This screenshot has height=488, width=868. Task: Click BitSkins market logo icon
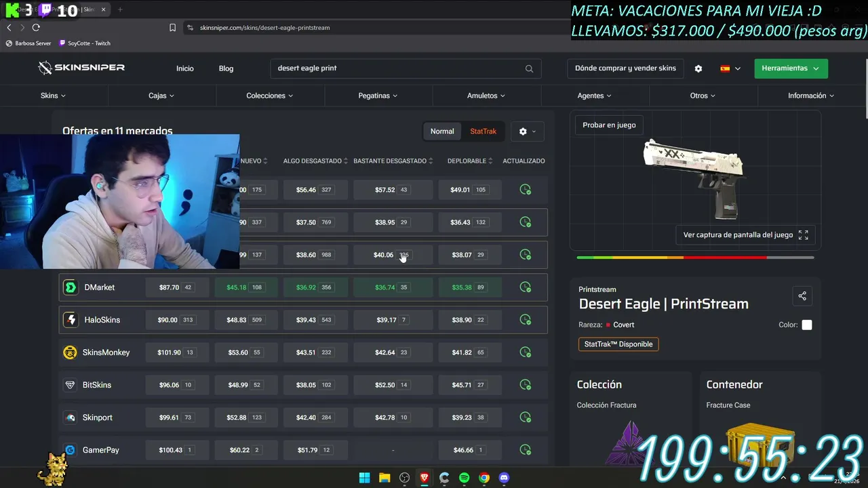[x=70, y=385]
